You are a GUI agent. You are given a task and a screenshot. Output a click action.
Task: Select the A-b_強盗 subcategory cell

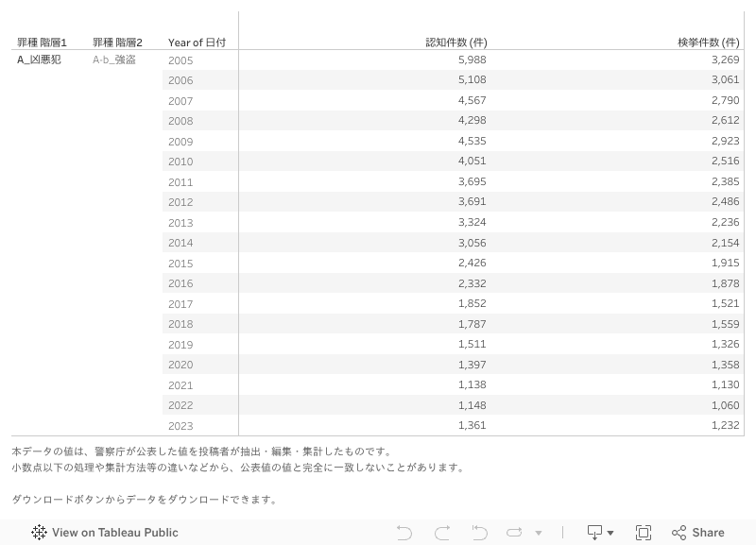tap(114, 60)
